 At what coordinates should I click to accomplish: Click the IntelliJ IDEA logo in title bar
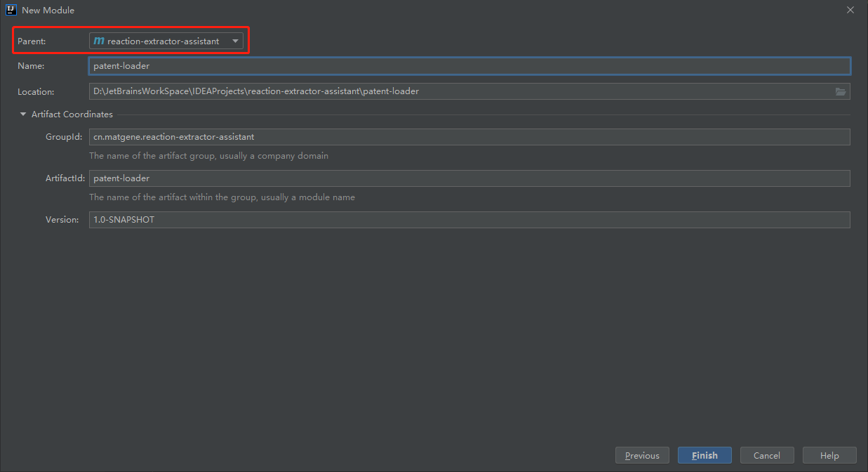click(11, 10)
